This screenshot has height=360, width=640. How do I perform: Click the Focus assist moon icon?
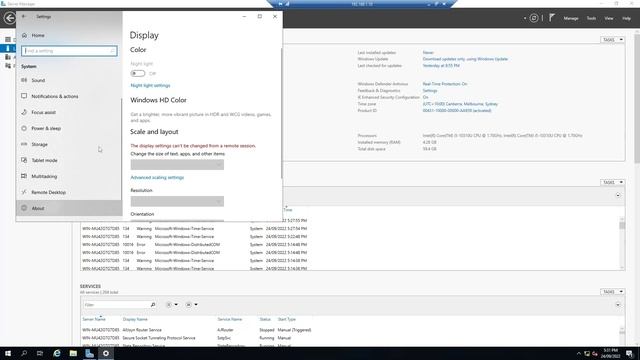(x=24, y=112)
